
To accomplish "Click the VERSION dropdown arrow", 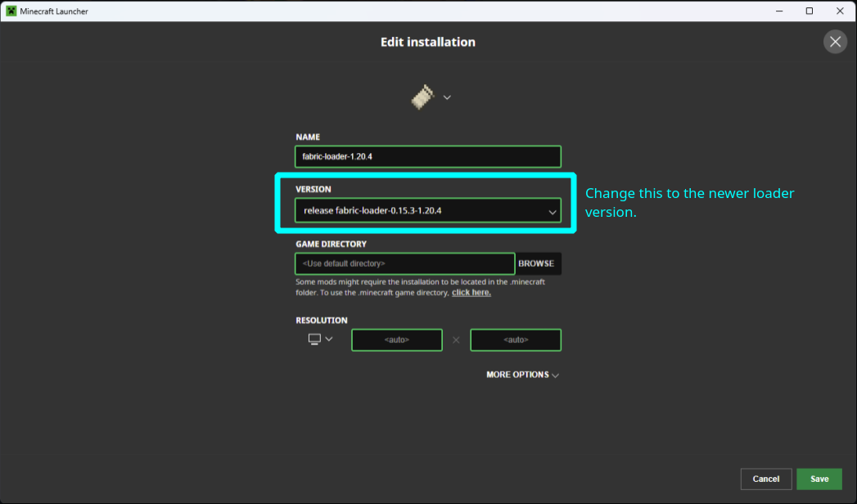I will pos(553,210).
